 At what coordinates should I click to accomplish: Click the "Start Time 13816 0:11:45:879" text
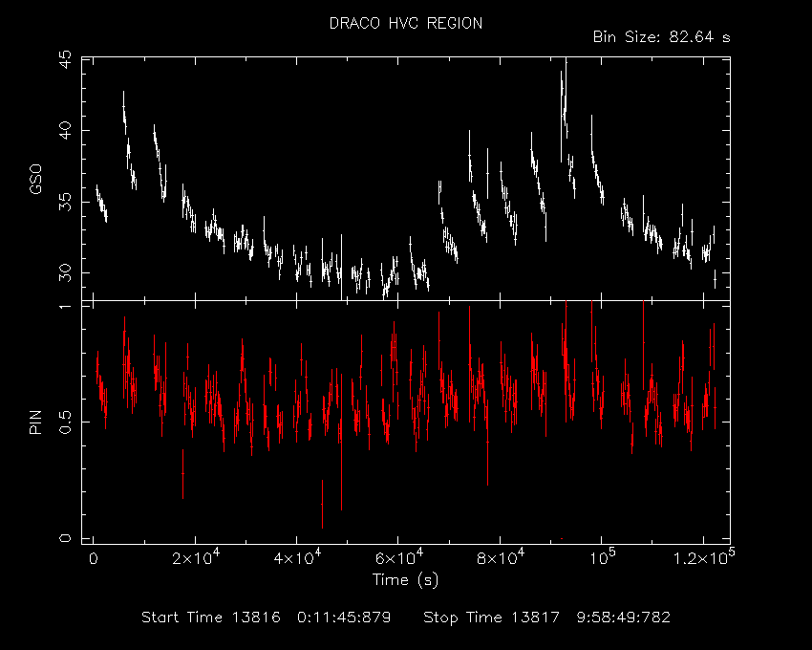coord(267,617)
